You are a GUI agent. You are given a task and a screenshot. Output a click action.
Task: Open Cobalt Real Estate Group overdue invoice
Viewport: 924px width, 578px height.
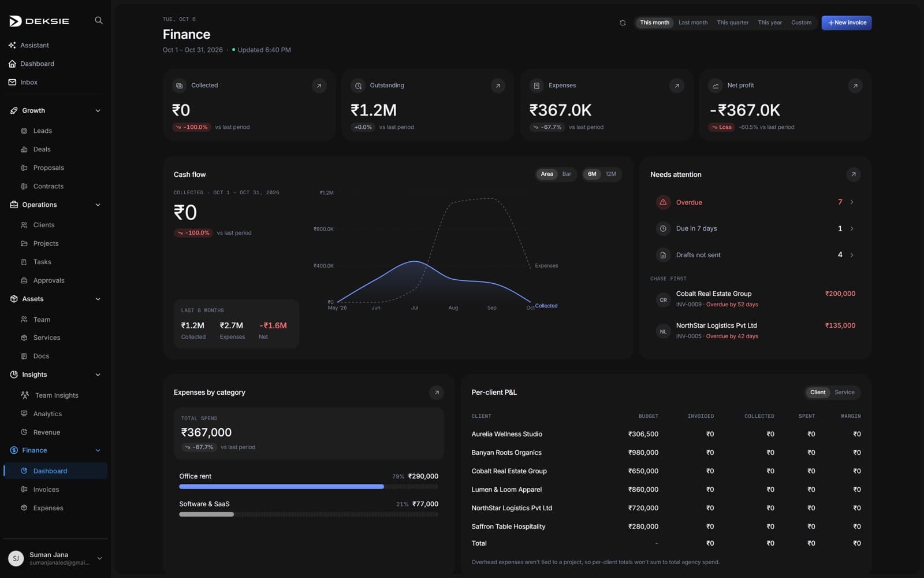click(x=755, y=299)
